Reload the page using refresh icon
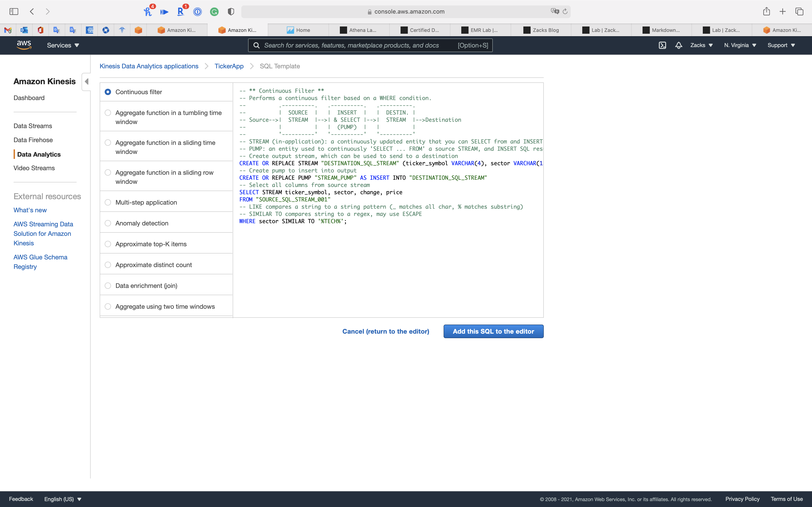 (565, 11)
